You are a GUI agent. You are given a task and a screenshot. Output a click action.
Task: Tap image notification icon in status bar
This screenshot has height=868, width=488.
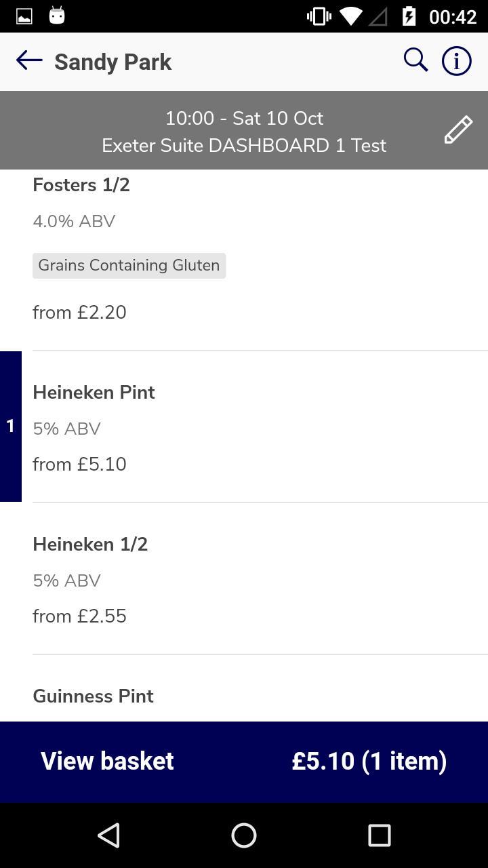pos(24,16)
